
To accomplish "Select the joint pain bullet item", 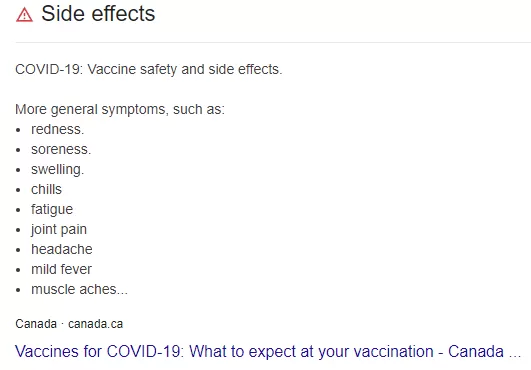I will tap(59, 230).
